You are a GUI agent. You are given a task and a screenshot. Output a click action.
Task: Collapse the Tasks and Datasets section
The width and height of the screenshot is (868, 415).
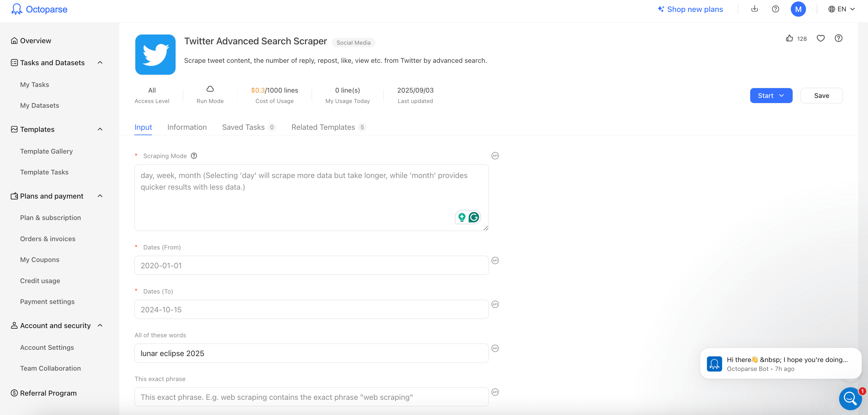(100, 62)
